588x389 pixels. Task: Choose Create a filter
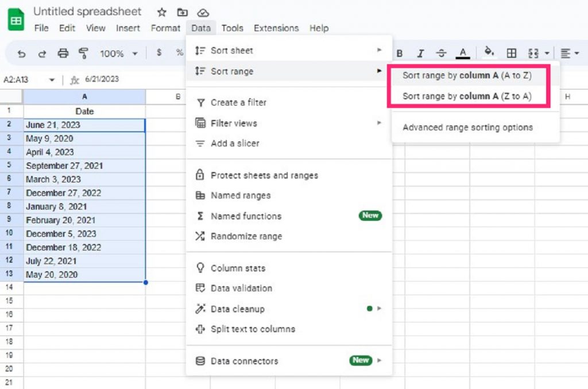pyautogui.click(x=289, y=102)
